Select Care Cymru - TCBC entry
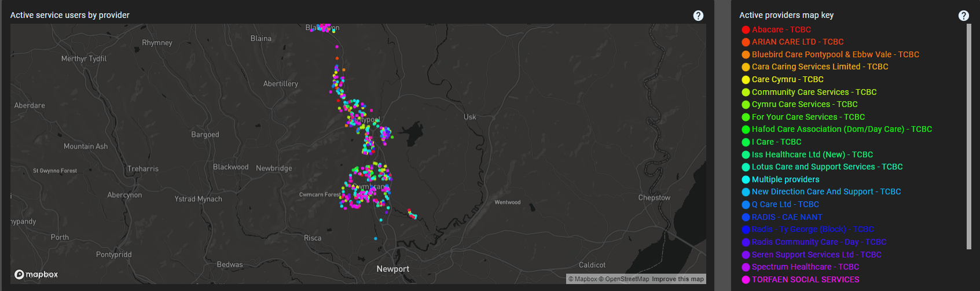This screenshot has width=980, height=291. (x=787, y=79)
